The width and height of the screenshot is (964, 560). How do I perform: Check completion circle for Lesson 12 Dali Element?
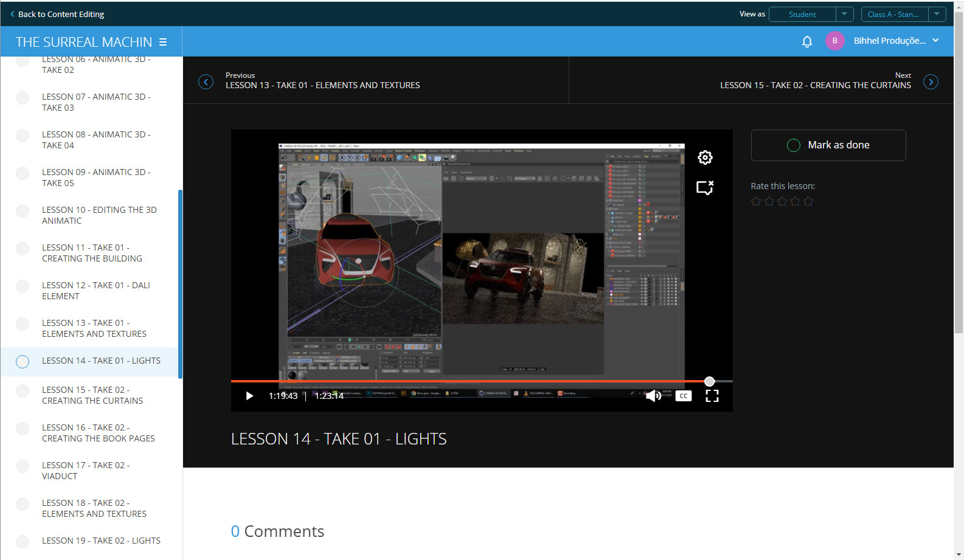tap(23, 286)
